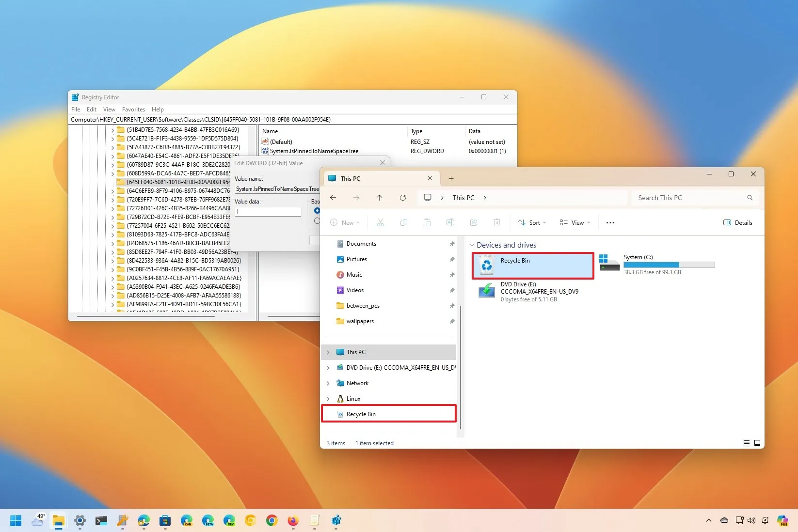798x532 pixels.
Task: Unpin the wallpapers folder pin
Action: [452, 321]
